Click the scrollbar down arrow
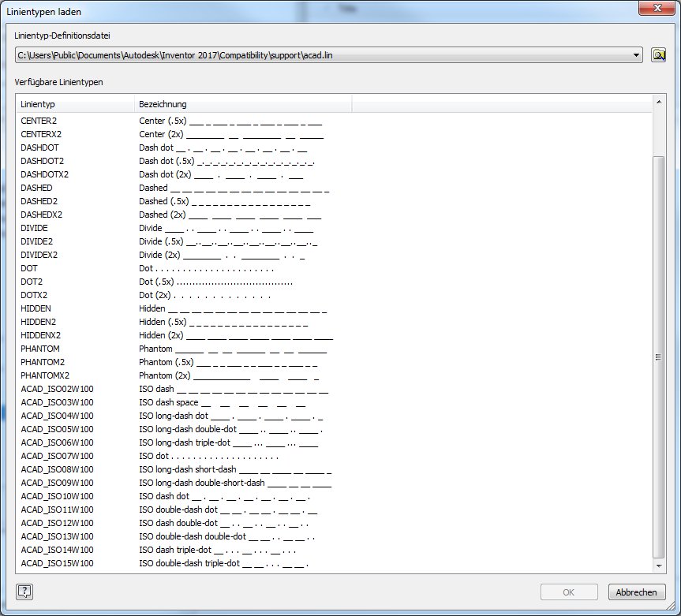Screen dimensions: 681x616 click(x=659, y=566)
